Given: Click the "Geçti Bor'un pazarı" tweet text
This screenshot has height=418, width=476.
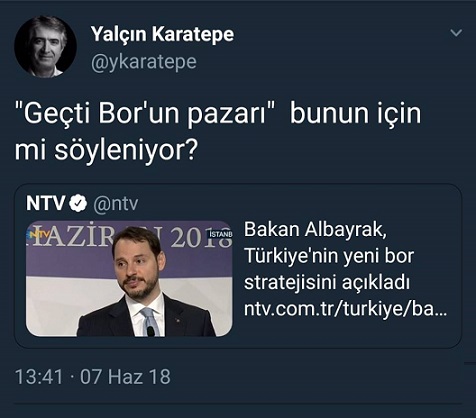Looking at the screenshot, I should pos(145,113).
